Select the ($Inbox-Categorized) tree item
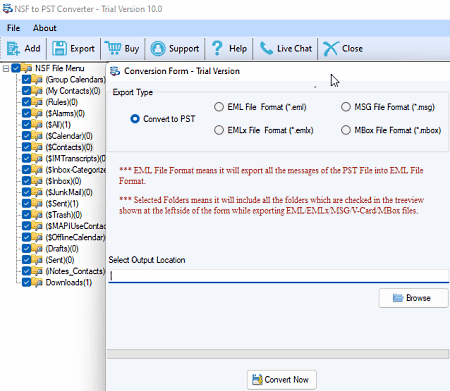This screenshot has height=391, width=450. pyautogui.click(x=75, y=170)
